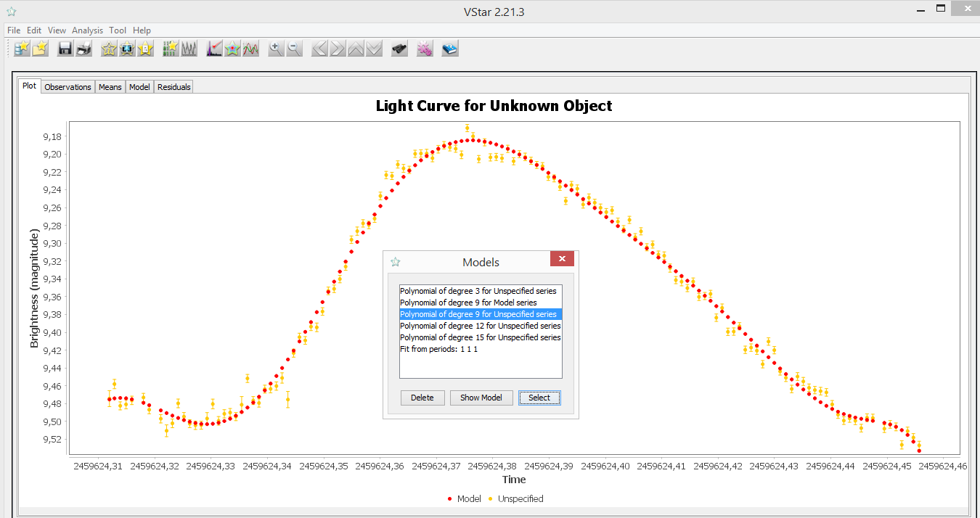Close the Models dialog
This screenshot has height=518, width=980.
coord(562,259)
